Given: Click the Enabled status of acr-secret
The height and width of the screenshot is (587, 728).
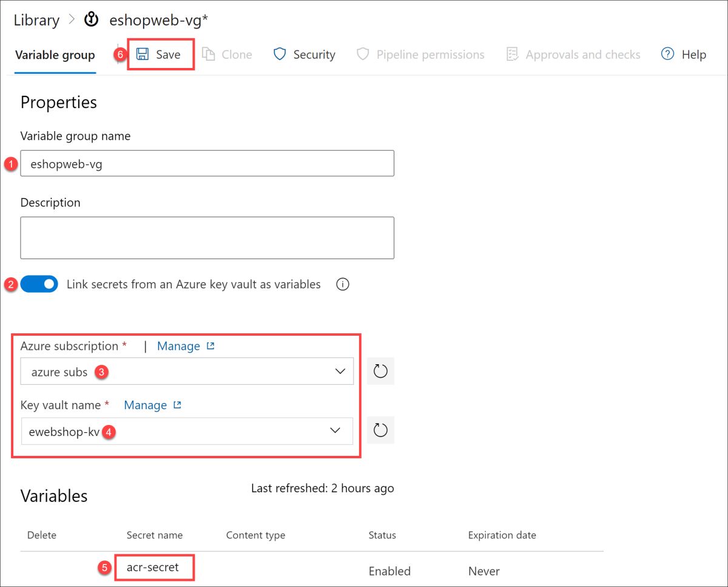Looking at the screenshot, I should [x=389, y=571].
